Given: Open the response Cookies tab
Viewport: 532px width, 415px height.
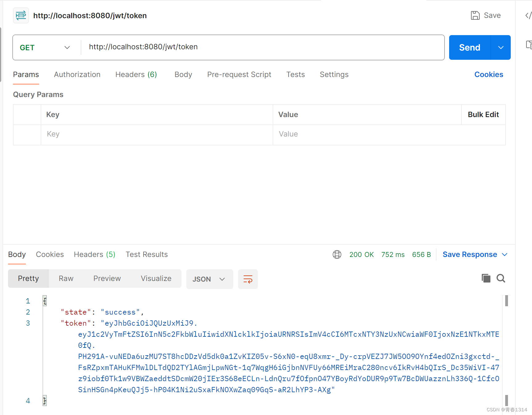Looking at the screenshot, I should (50, 254).
